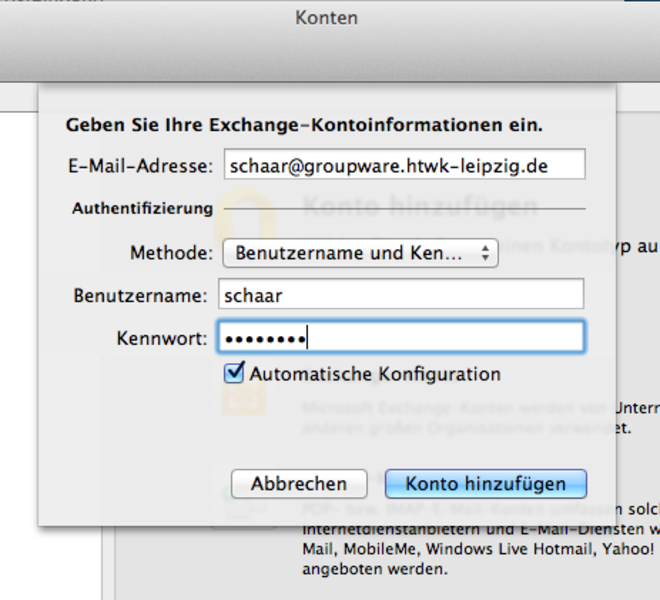Screen dimensions: 660x600
Task: Focus the Kennwort password field
Action: point(401,337)
